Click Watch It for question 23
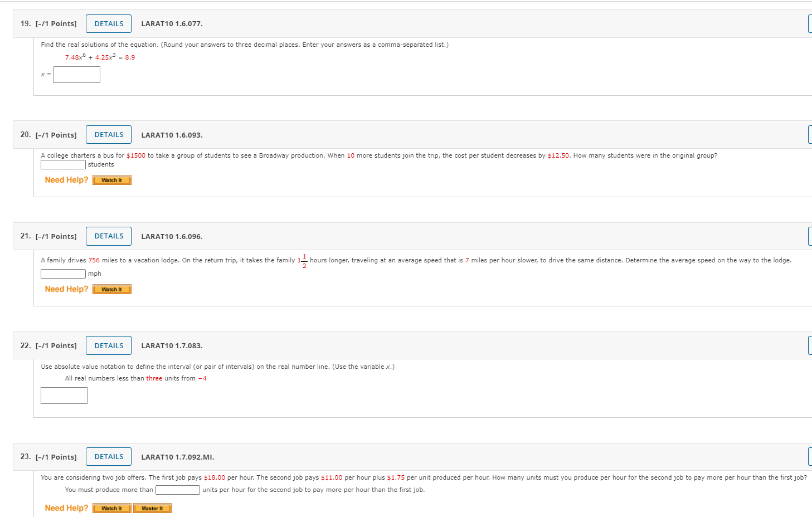The width and height of the screenshot is (812, 517). pyautogui.click(x=111, y=508)
